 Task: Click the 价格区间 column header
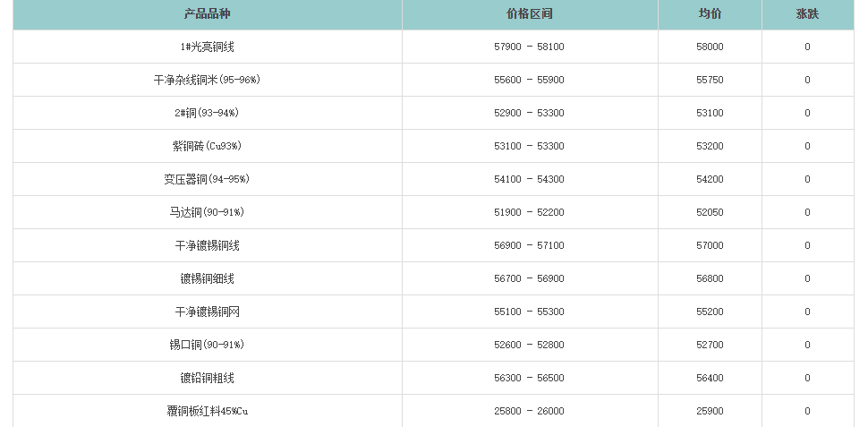(529, 14)
